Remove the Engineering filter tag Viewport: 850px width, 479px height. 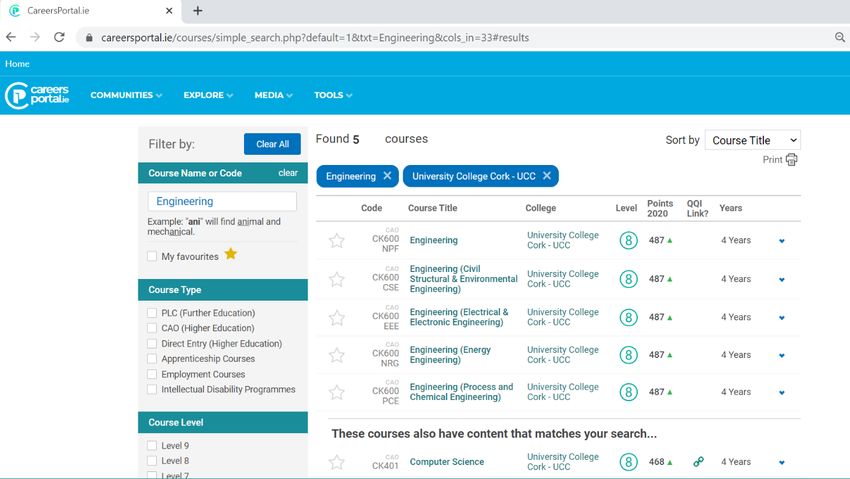pyautogui.click(x=387, y=176)
